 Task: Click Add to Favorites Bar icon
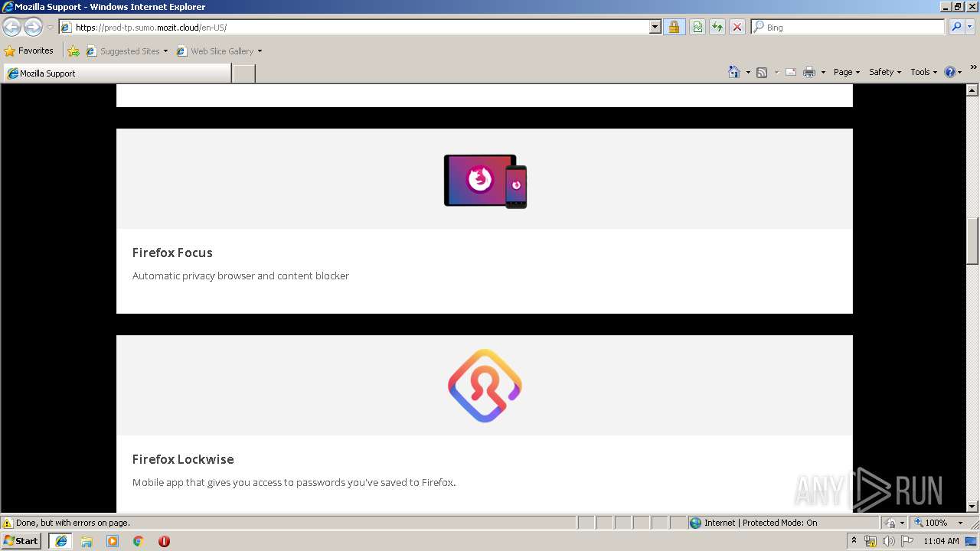[x=73, y=51]
